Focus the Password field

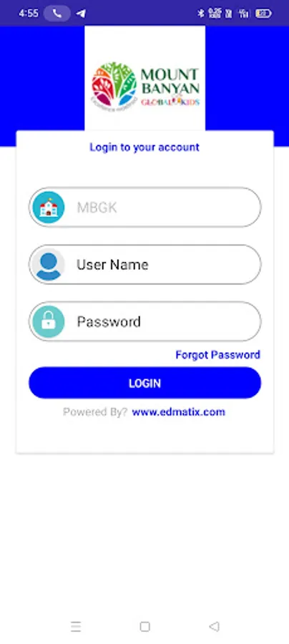145,321
